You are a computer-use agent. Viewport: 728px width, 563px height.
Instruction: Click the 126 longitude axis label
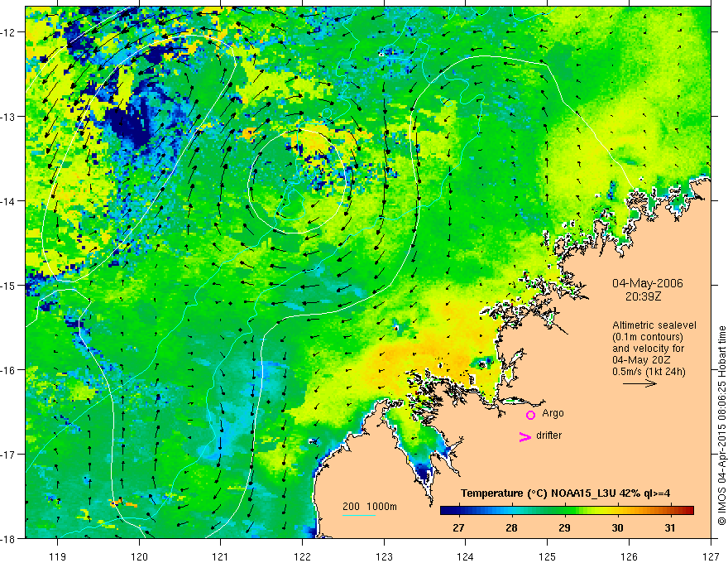point(629,556)
